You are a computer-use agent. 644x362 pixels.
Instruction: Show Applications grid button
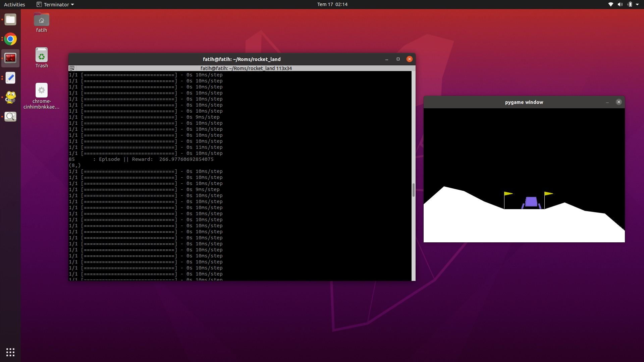pyautogui.click(x=10, y=352)
